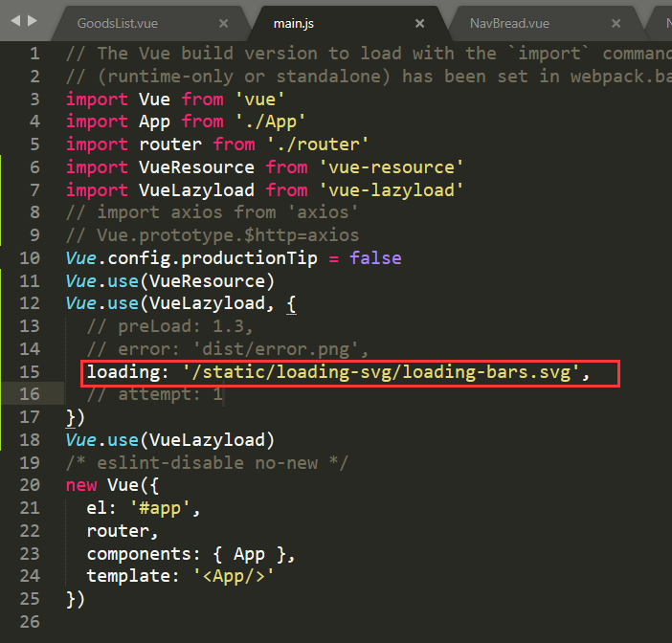Click the '#app' string
Screen dimensions: 672x643
click(160, 508)
